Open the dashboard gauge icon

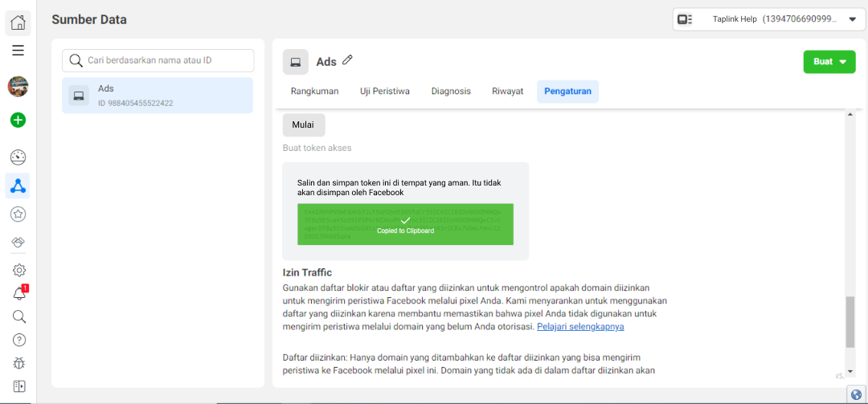coord(18,157)
